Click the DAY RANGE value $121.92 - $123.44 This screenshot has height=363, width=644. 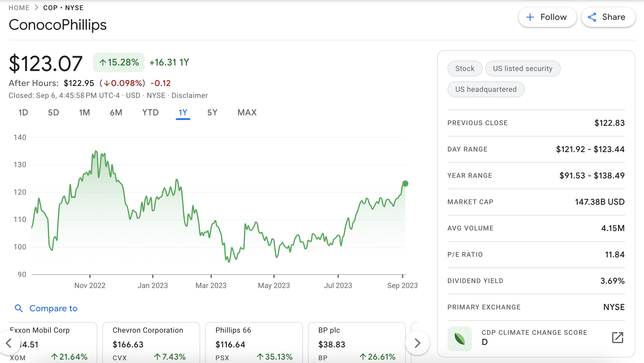590,149
